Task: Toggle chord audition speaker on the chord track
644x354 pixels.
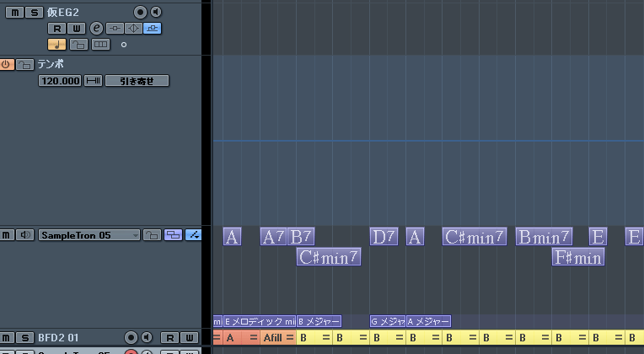Action: (x=25, y=235)
